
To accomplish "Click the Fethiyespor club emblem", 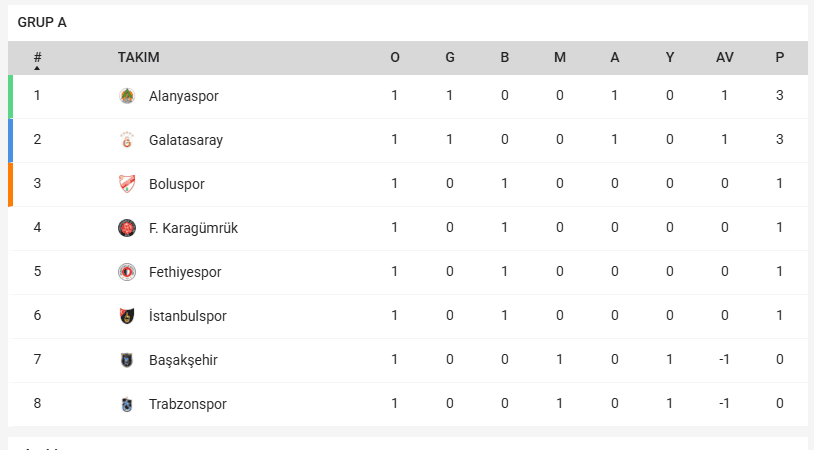I will [127, 272].
